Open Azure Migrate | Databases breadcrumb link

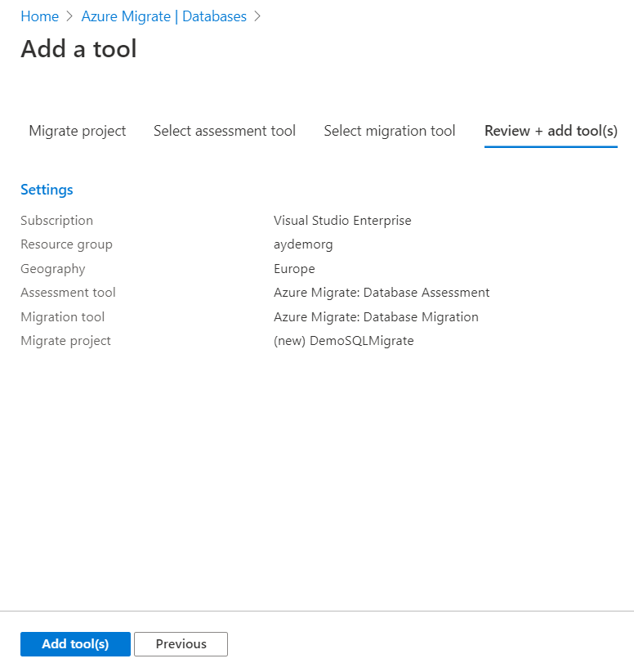tap(163, 16)
